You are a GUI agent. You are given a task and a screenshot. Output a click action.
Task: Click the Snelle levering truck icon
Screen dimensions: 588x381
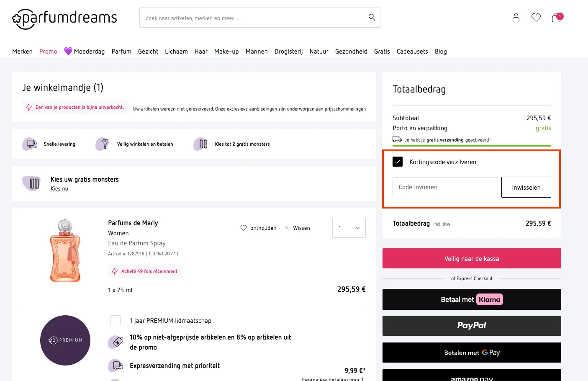click(30, 144)
